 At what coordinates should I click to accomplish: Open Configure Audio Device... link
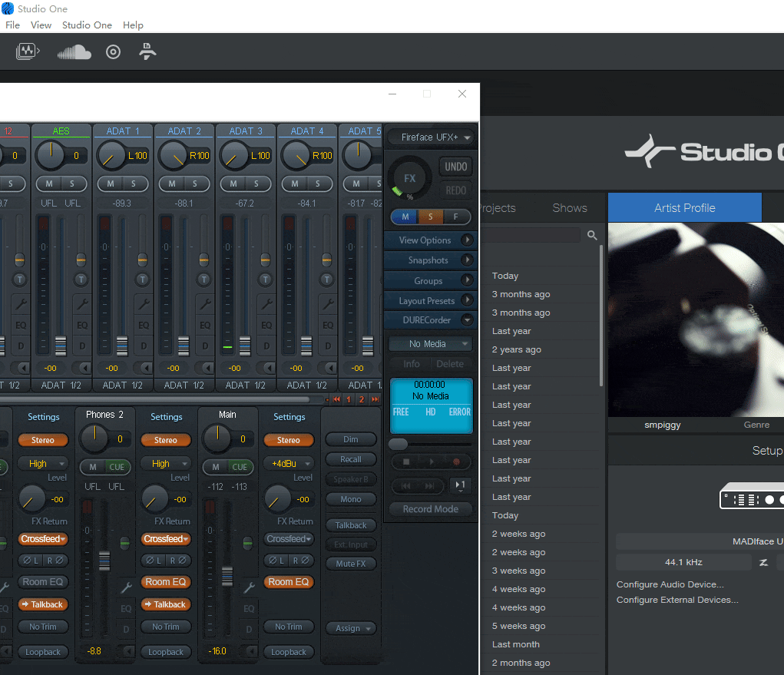pos(670,584)
